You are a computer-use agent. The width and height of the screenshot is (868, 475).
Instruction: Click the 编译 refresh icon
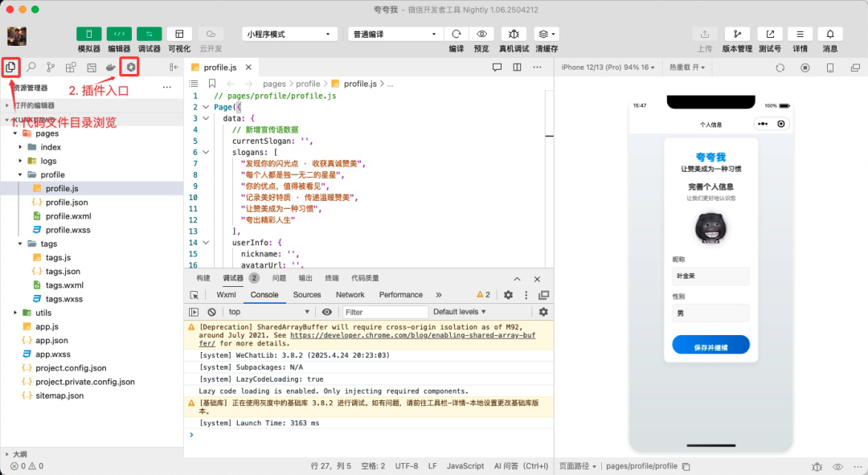click(x=457, y=35)
